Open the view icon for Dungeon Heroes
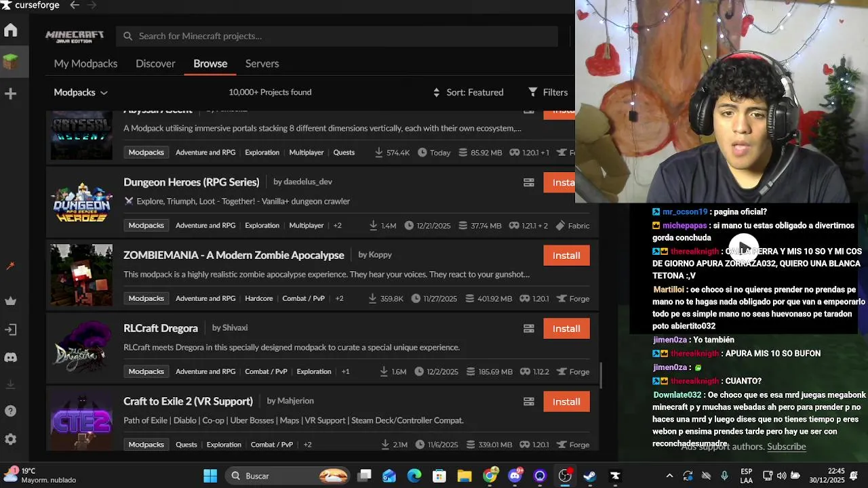The width and height of the screenshot is (868, 488). click(529, 182)
